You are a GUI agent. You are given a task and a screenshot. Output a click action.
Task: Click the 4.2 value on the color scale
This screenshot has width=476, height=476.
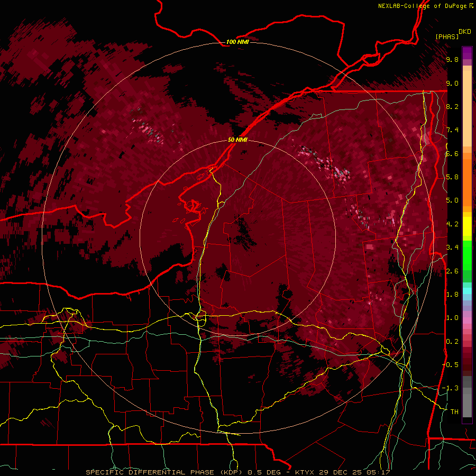(452, 224)
